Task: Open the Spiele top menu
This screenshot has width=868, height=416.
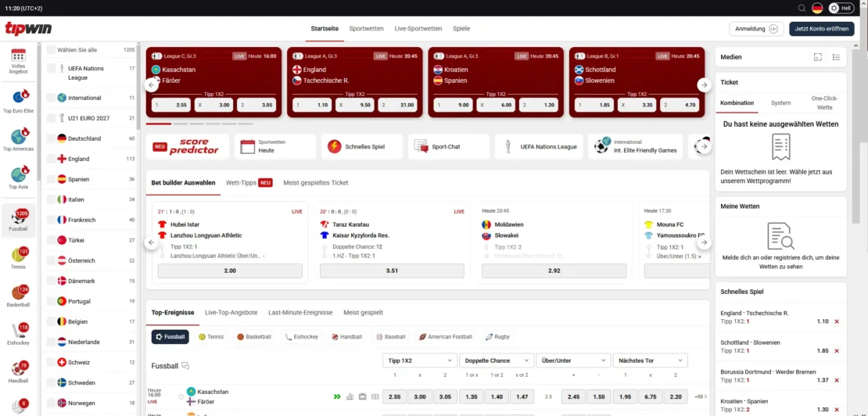Action: pyautogui.click(x=461, y=29)
